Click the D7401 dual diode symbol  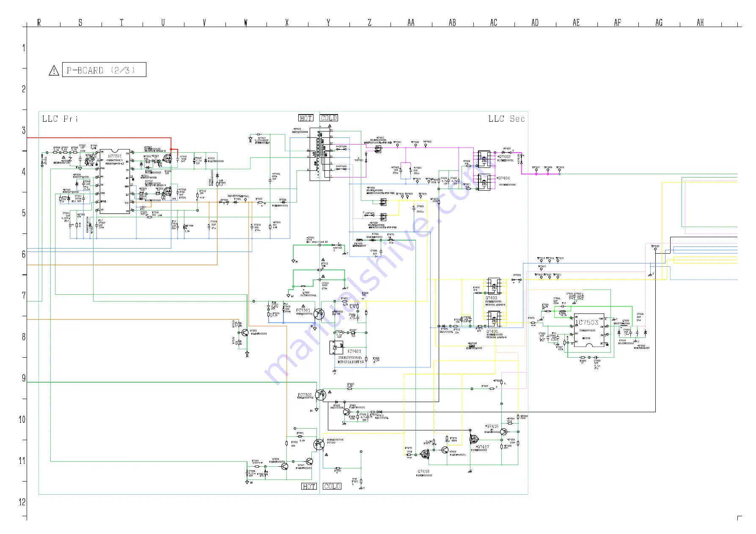pyautogui.click(x=378, y=149)
